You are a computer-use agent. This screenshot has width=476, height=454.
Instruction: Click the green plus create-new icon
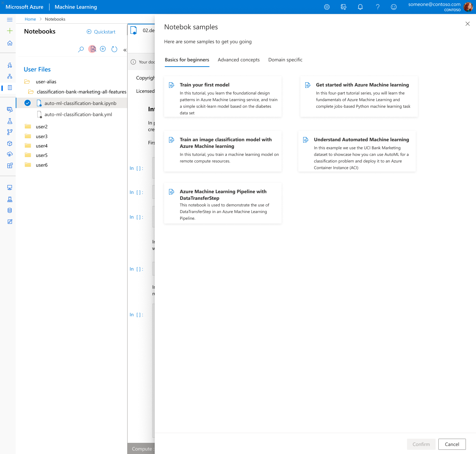point(10,31)
